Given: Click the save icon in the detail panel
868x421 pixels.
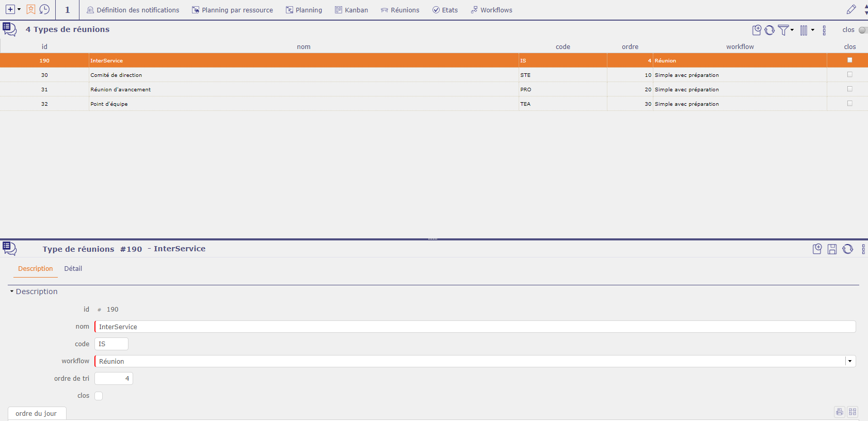Looking at the screenshot, I should point(832,249).
